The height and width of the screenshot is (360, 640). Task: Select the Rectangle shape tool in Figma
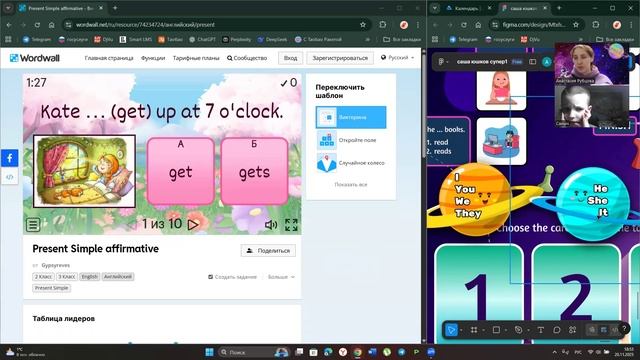click(496, 330)
